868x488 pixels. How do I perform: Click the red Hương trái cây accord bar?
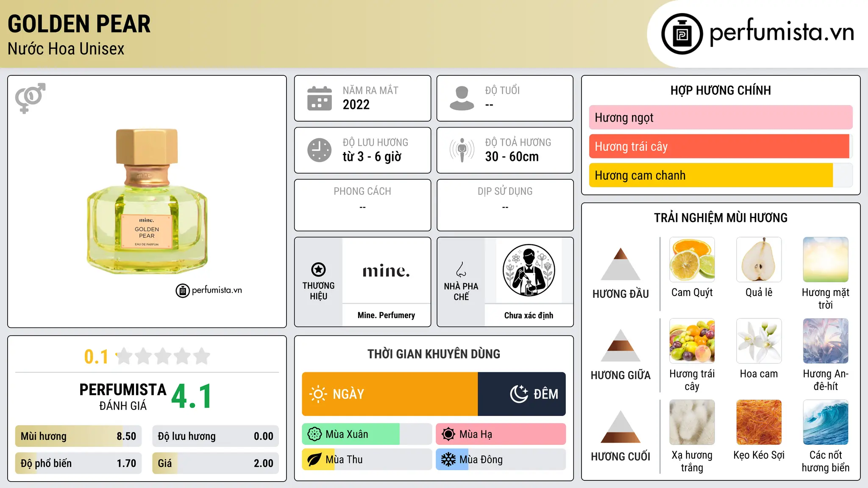[x=721, y=146]
